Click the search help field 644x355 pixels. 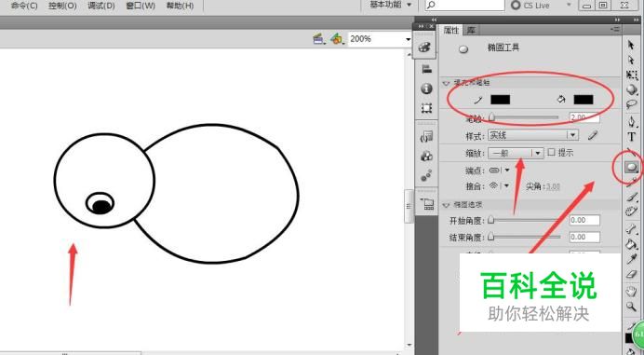pos(464,5)
